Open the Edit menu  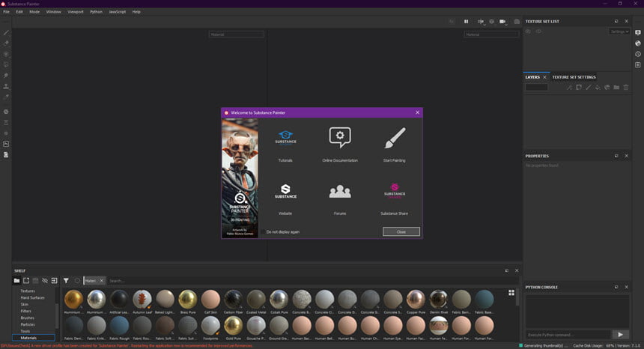click(19, 12)
